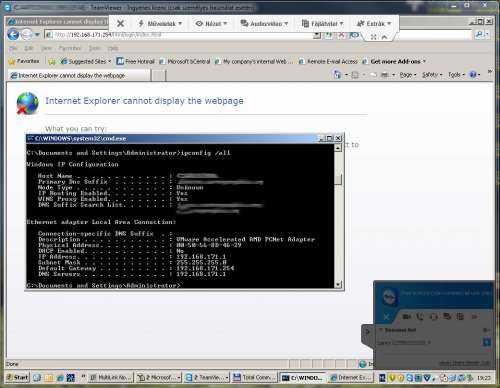Viewport: 500px width, 388px height.
Task: Open the Nézet (View) dropdown in TeamViewer toolbar
Action: click(x=211, y=23)
